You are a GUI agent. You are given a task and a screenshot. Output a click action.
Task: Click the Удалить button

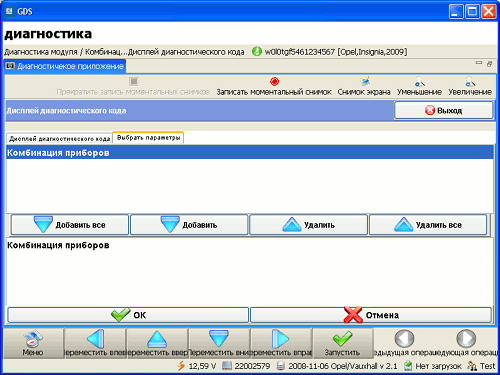pyautogui.click(x=308, y=225)
